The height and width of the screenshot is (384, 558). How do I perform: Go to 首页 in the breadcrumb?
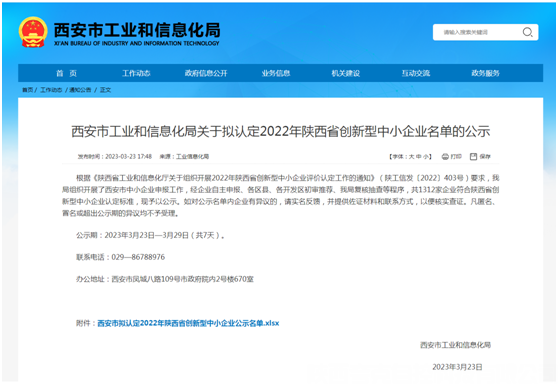(27, 90)
